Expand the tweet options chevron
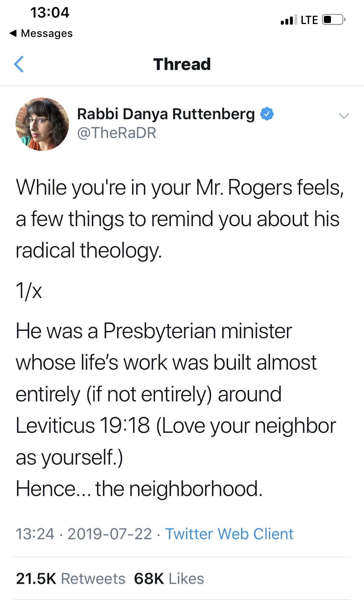Image resolution: width=364 pixels, height=600 pixels. click(x=344, y=116)
